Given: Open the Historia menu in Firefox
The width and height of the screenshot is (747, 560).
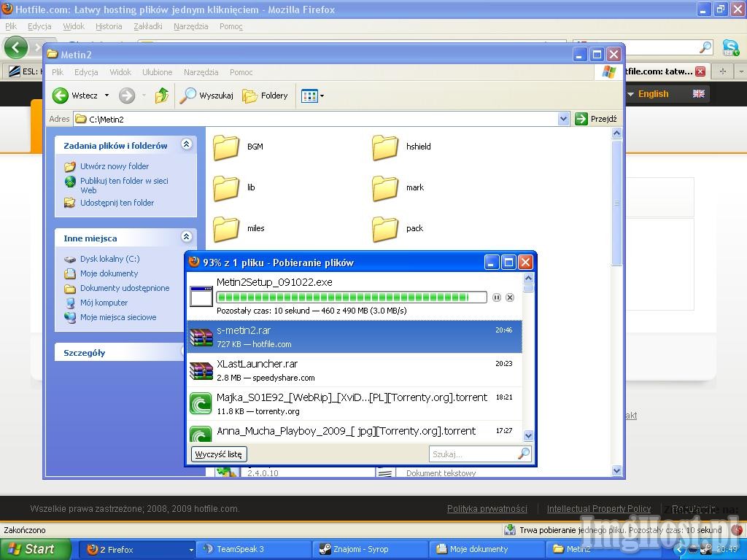Looking at the screenshot, I should click(109, 26).
